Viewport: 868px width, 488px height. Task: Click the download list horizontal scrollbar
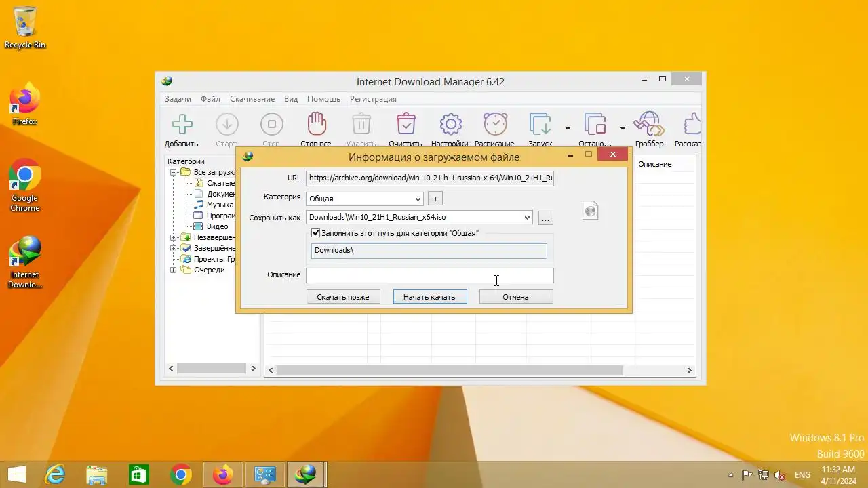(449, 371)
